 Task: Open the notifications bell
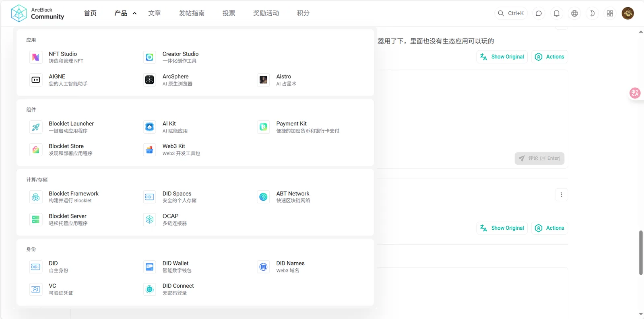[557, 13]
